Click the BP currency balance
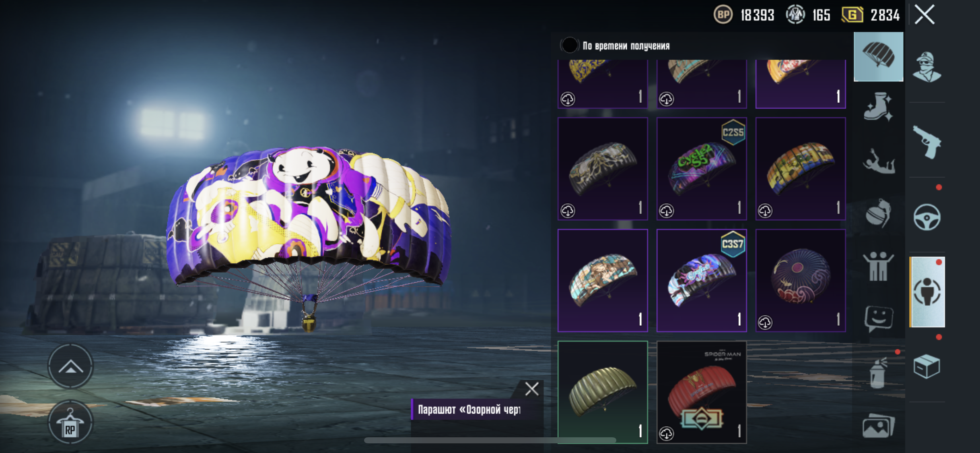Viewport: 980px width, 453px height. [x=744, y=15]
